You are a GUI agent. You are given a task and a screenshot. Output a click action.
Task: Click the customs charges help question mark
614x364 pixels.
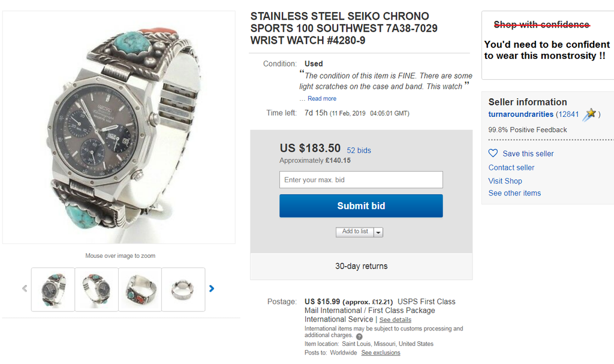(359, 336)
